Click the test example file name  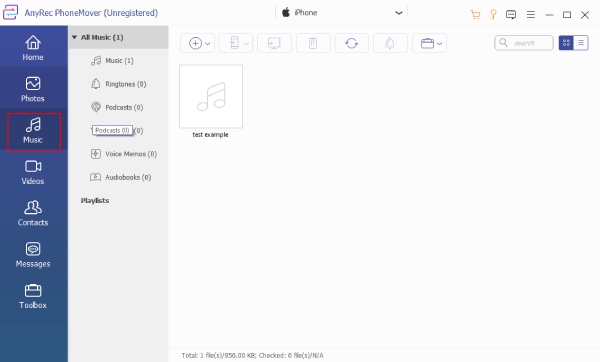click(210, 135)
